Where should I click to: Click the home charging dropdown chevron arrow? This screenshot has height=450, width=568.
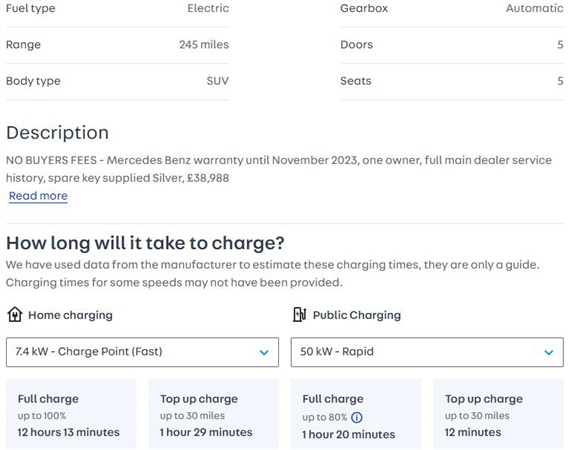click(x=264, y=352)
